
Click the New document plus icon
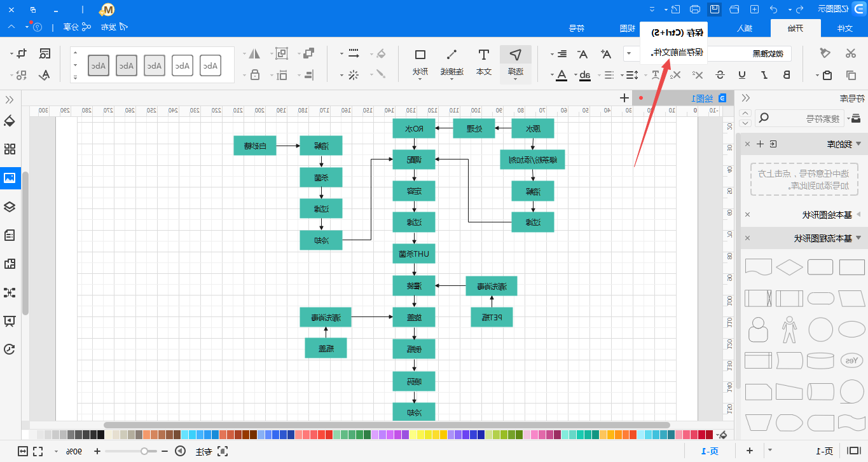pyautogui.click(x=754, y=9)
